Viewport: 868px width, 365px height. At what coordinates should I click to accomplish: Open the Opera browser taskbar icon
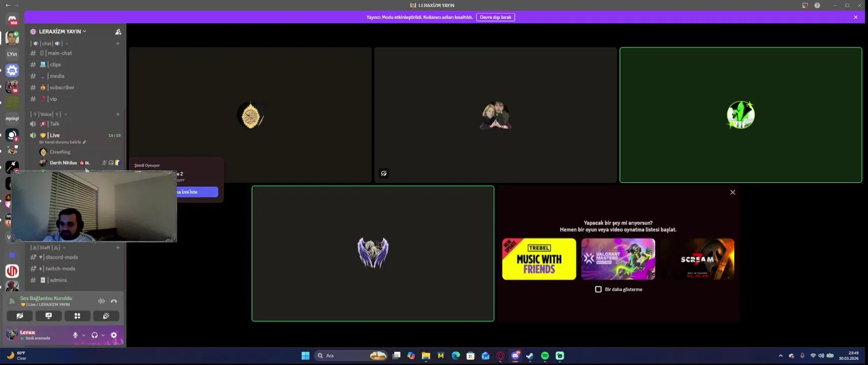point(500,356)
